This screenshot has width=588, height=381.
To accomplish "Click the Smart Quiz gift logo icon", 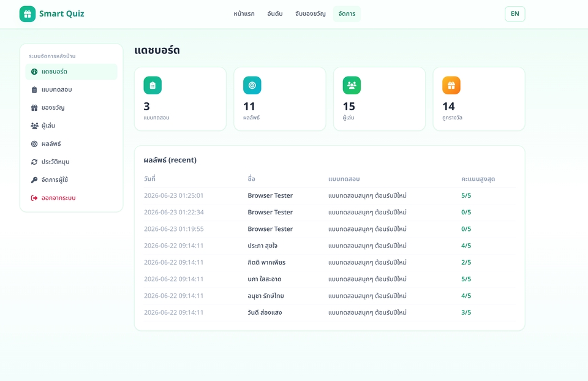I will click(28, 14).
